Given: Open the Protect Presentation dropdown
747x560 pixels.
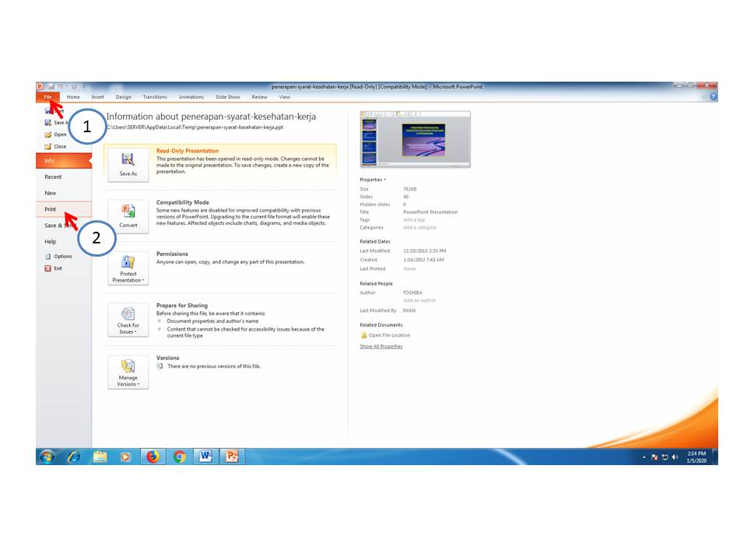Looking at the screenshot, I should point(128,268).
